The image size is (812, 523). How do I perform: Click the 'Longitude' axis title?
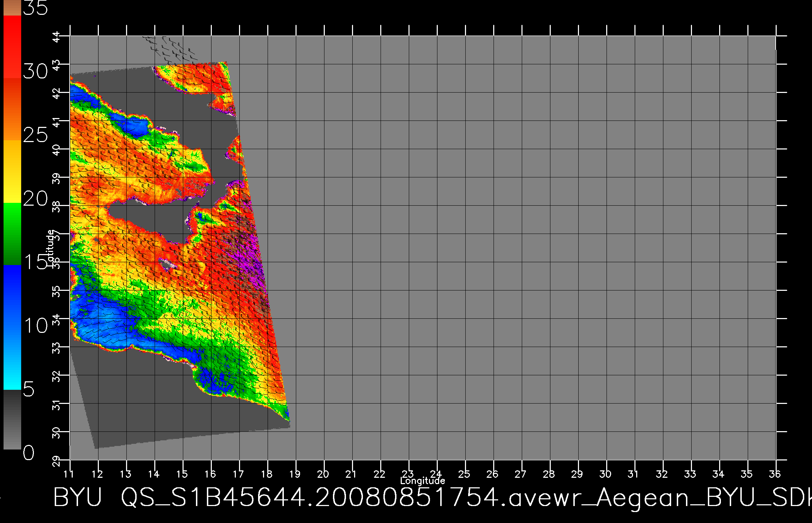click(x=423, y=481)
